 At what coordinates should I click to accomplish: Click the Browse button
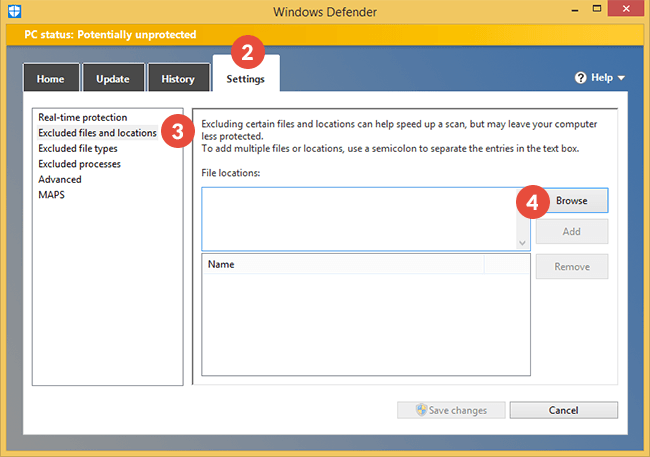point(572,201)
